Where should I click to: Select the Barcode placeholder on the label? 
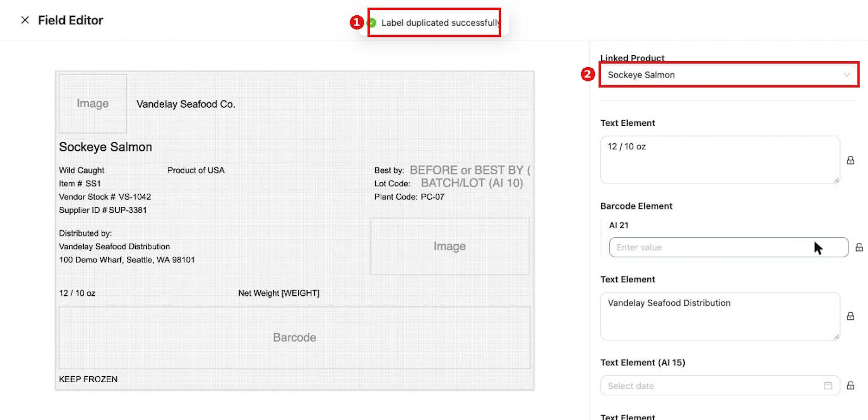295,338
